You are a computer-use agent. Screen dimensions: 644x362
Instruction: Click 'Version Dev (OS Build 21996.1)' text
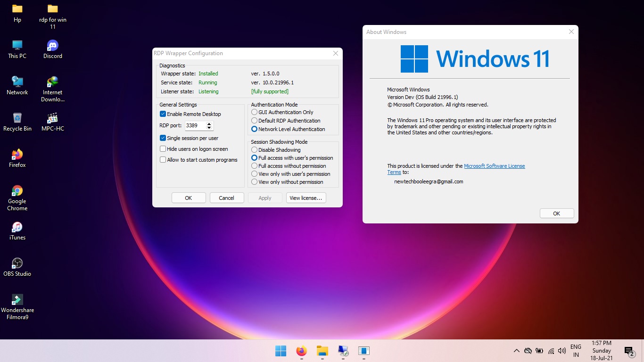[x=422, y=97]
